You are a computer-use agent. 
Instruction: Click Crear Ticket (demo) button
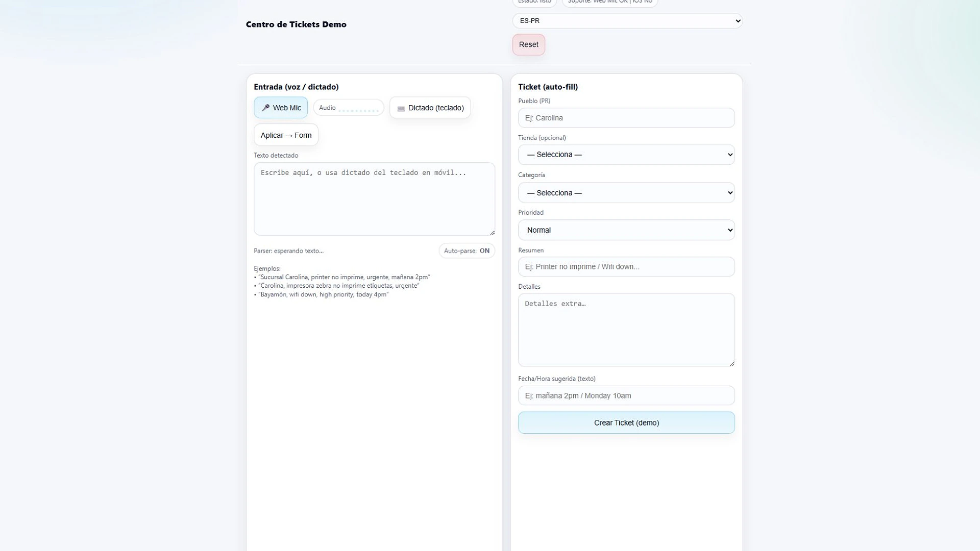(626, 422)
